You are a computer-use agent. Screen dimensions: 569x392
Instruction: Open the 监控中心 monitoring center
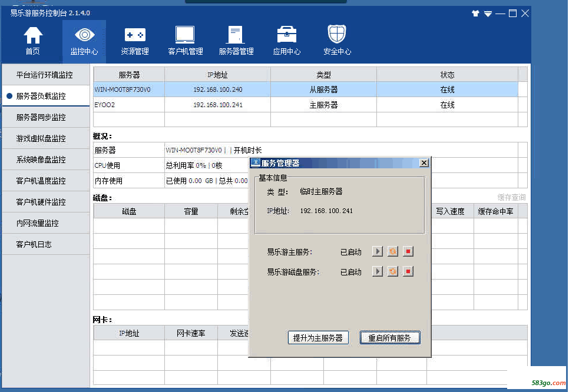pyautogui.click(x=84, y=41)
